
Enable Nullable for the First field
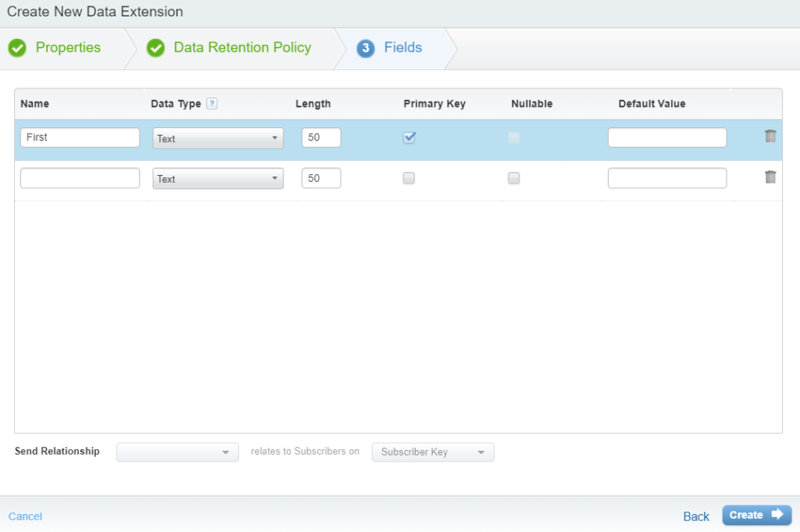click(514, 137)
